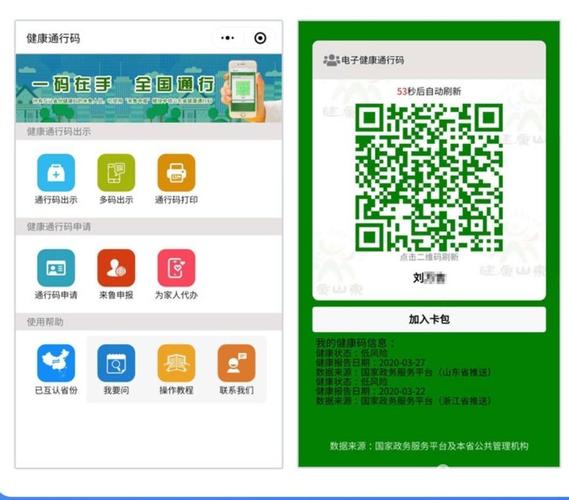The width and height of the screenshot is (569, 500).
Task: Click the 电子健康通行码 card title
Action: 373,60
